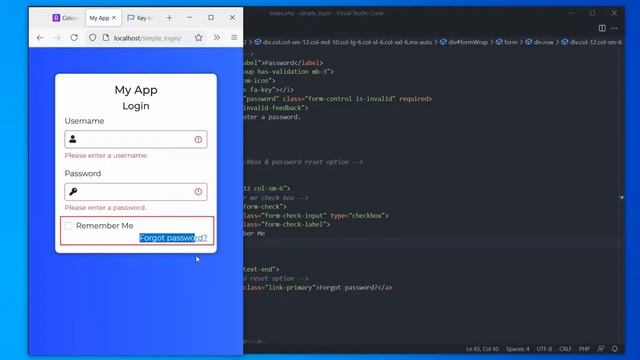This screenshot has height=360, width=640.
Task: Switch to the Key browser tab
Action: coord(140,18)
